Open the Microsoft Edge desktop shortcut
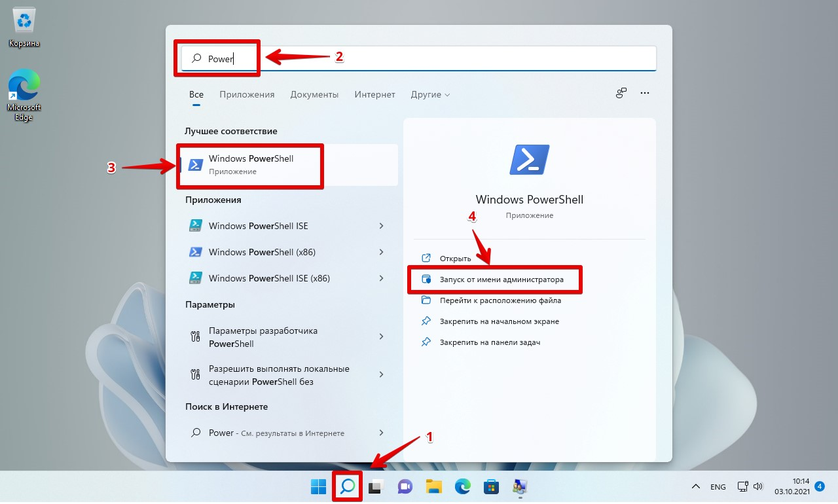 [24, 96]
